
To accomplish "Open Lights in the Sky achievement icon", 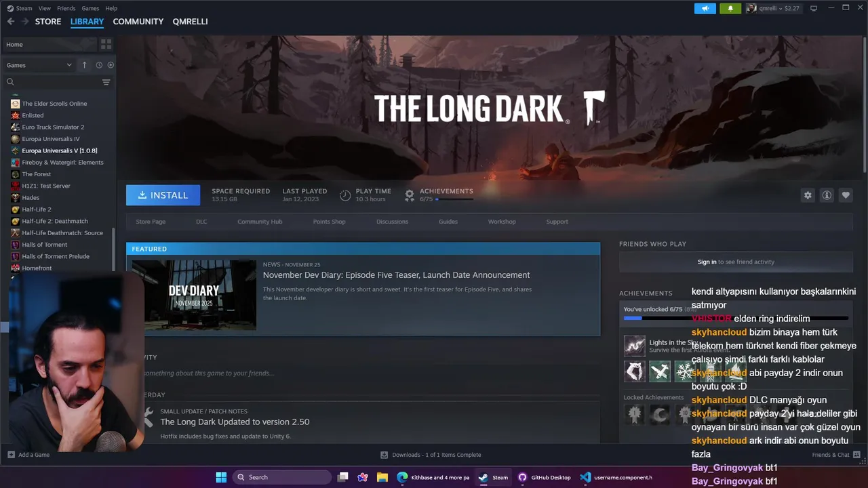I will [x=635, y=346].
